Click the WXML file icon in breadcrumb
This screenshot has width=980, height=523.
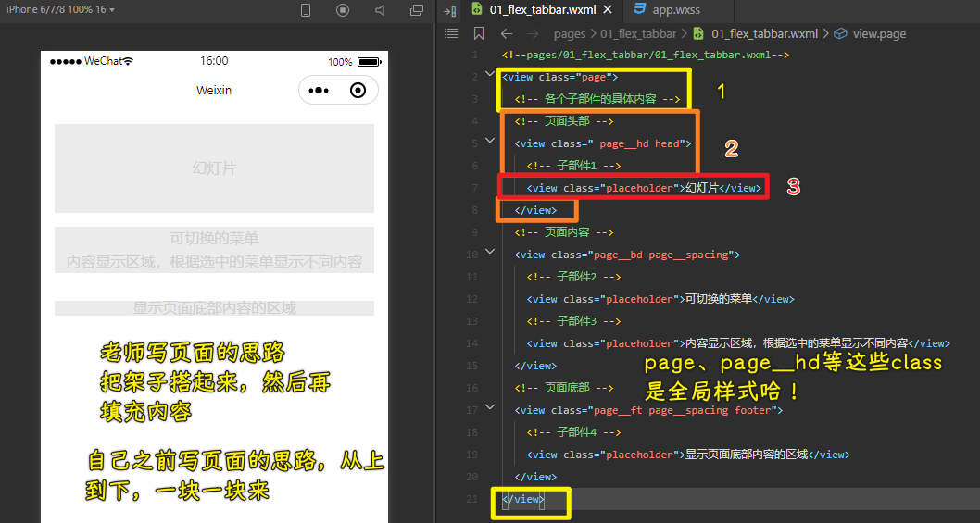click(699, 33)
